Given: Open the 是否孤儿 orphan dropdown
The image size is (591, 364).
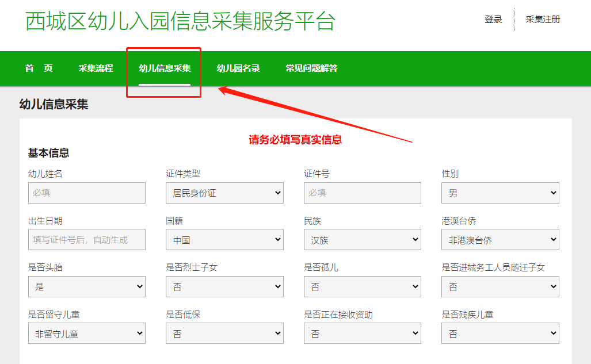Looking at the screenshot, I should point(362,286).
